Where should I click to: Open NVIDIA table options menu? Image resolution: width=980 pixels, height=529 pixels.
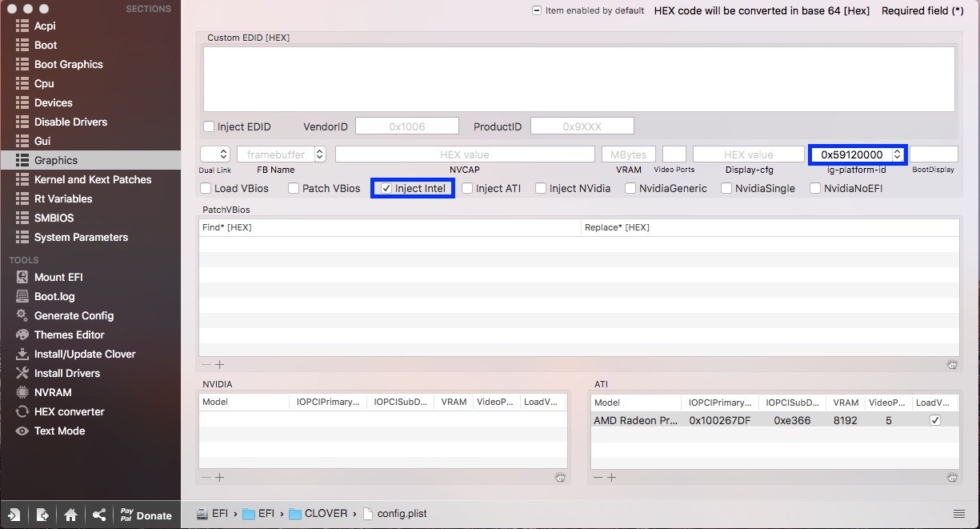560,478
